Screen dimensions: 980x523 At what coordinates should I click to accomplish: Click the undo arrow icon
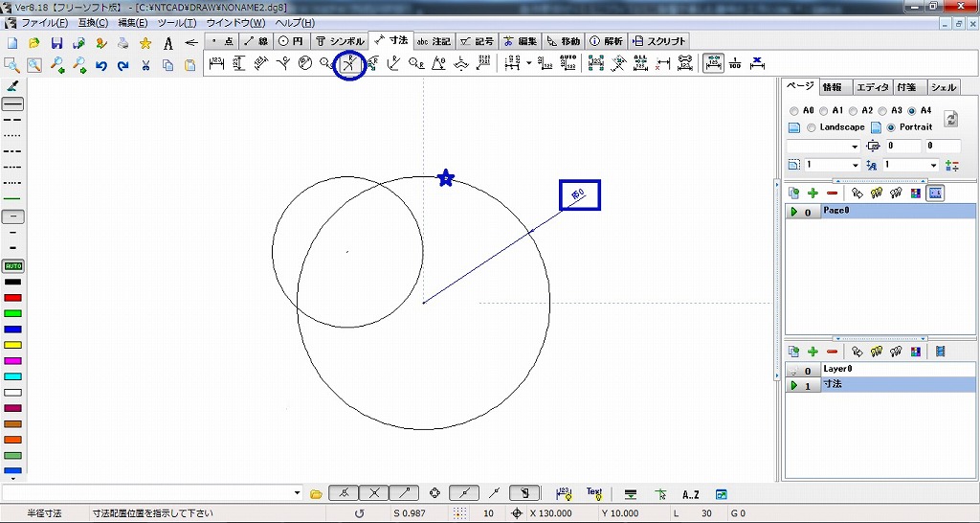pyautogui.click(x=100, y=66)
